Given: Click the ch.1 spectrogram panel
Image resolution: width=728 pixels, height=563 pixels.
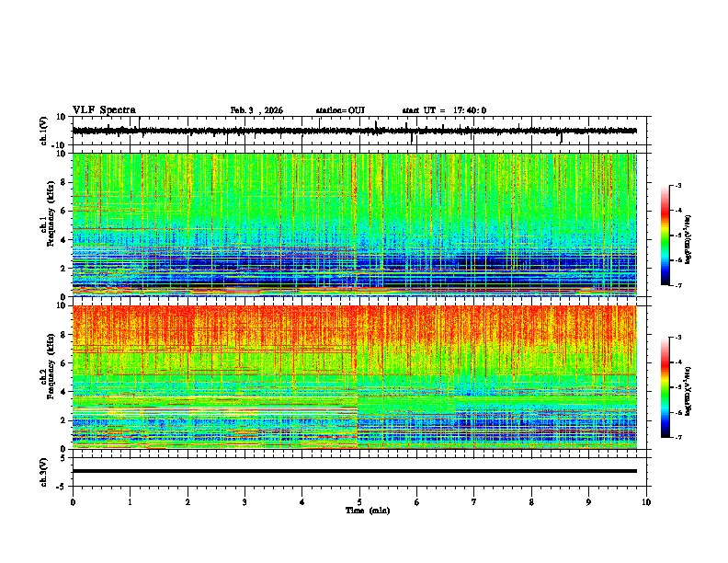Looking at the screenshot, I should tap(355, 224).
